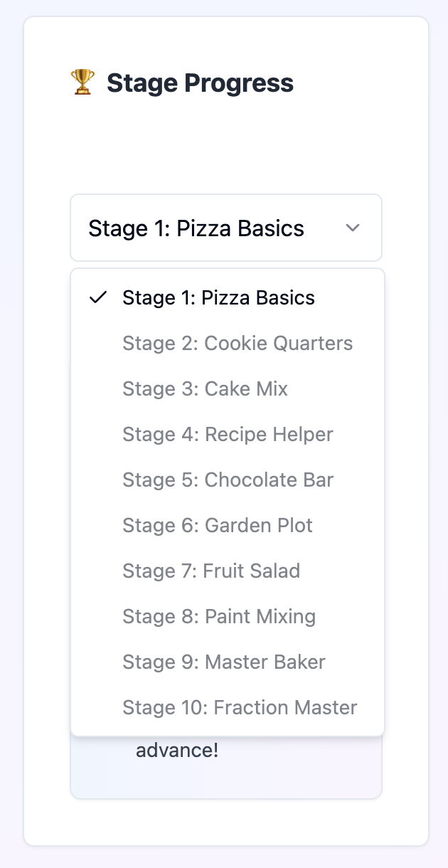The image size is (448, 868).
Task: Select Stage 5: Chocolate Bar
Action: (228, 480)
